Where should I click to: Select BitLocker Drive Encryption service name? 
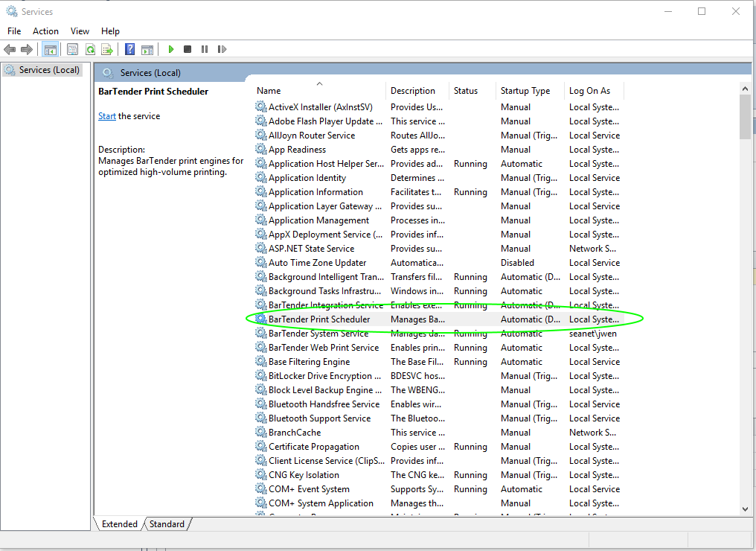(x=325, y=376)
